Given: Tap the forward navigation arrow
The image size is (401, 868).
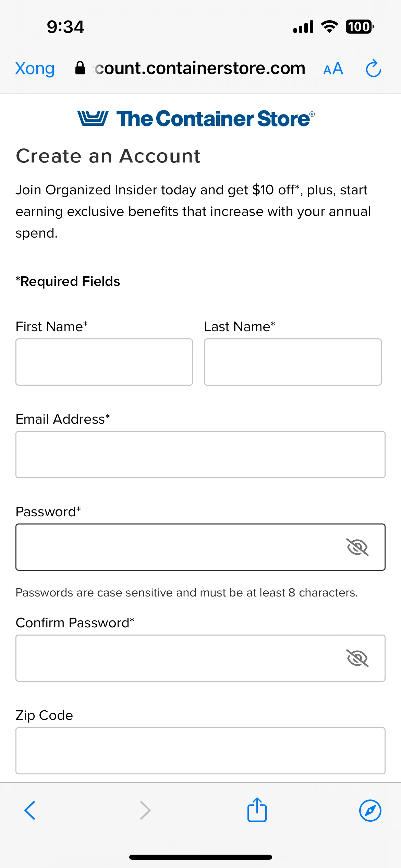Looking at the screenshot, I should pyautogui.click(x=145, y=810).
